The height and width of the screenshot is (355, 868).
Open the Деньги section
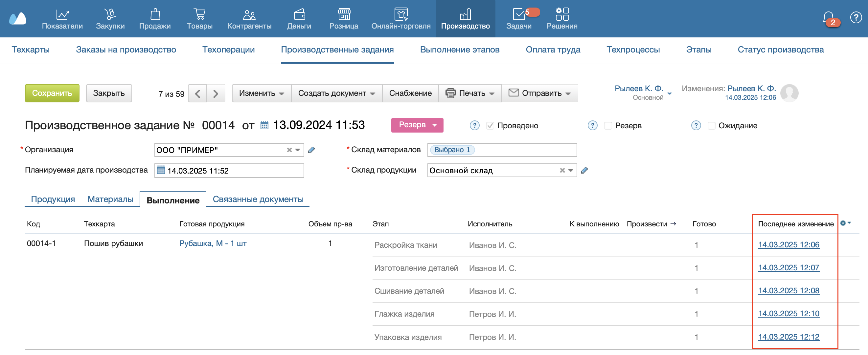tap(299, 19)
